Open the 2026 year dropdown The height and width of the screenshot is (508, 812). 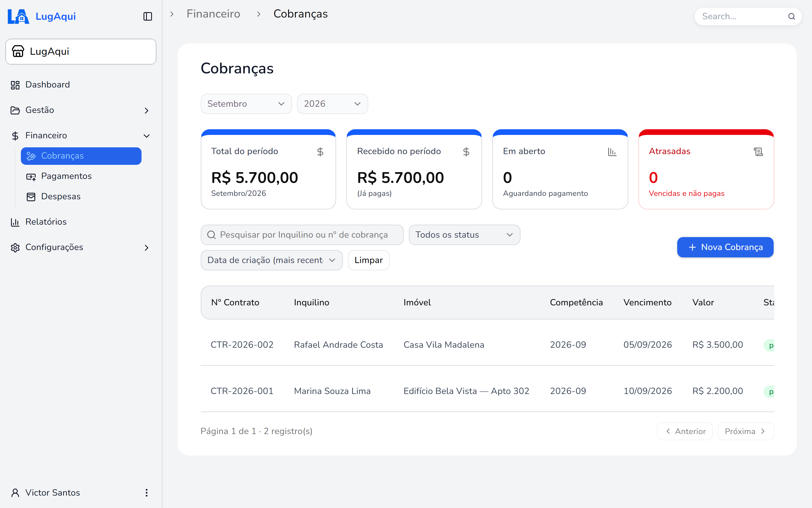click(332, 104)
